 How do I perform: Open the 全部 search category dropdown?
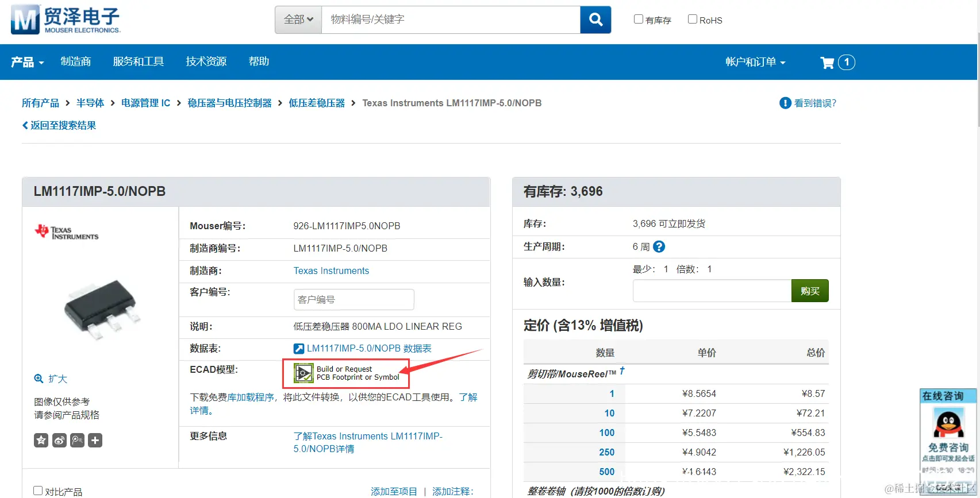pos(298,20)
